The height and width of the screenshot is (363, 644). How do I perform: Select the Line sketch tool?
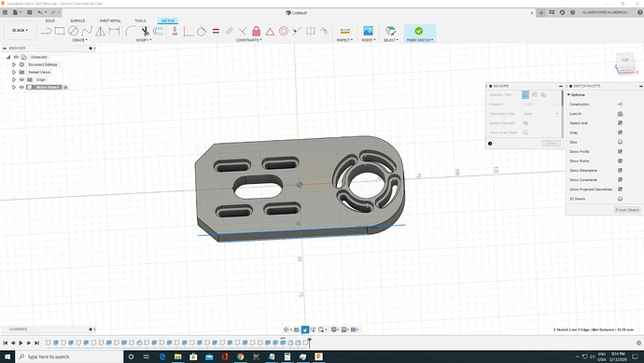point(46,31)
